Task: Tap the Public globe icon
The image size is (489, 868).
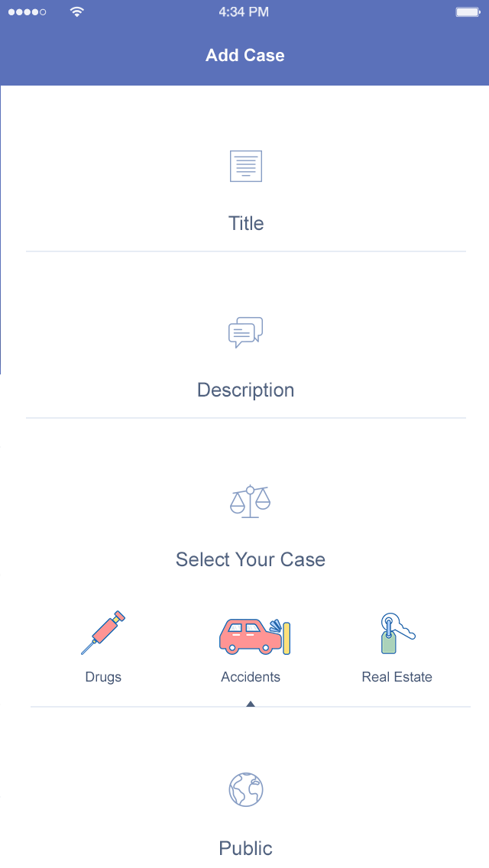Action: [x=246, y=789]
